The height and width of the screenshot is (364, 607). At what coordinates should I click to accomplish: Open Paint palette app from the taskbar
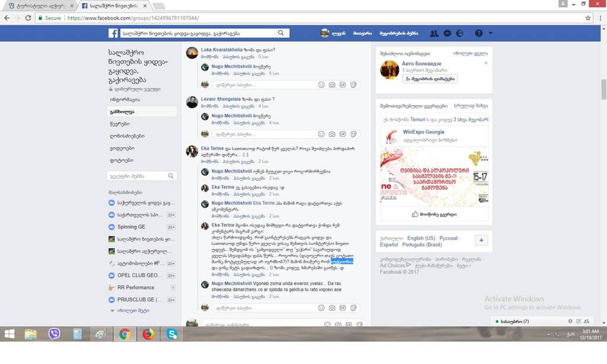(101, 334)
